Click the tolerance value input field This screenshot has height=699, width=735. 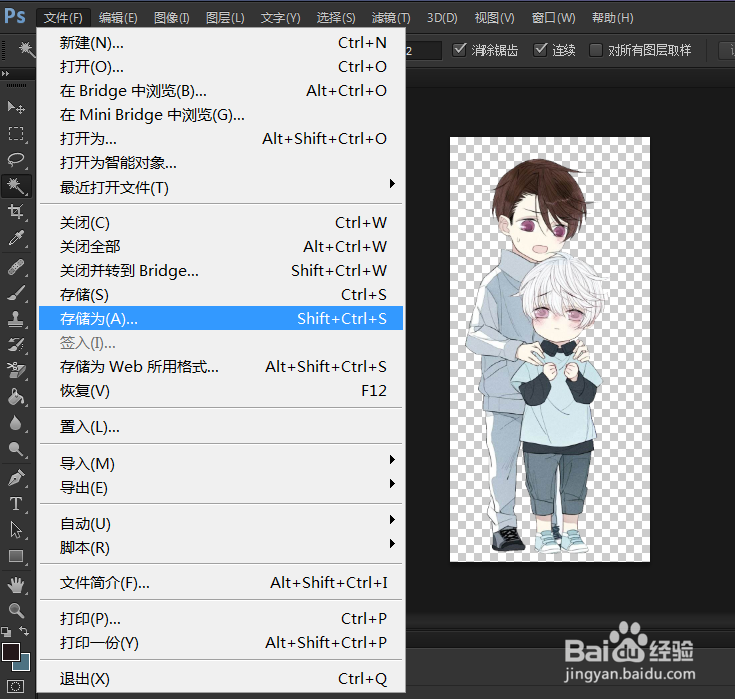(x=423, y=50)
